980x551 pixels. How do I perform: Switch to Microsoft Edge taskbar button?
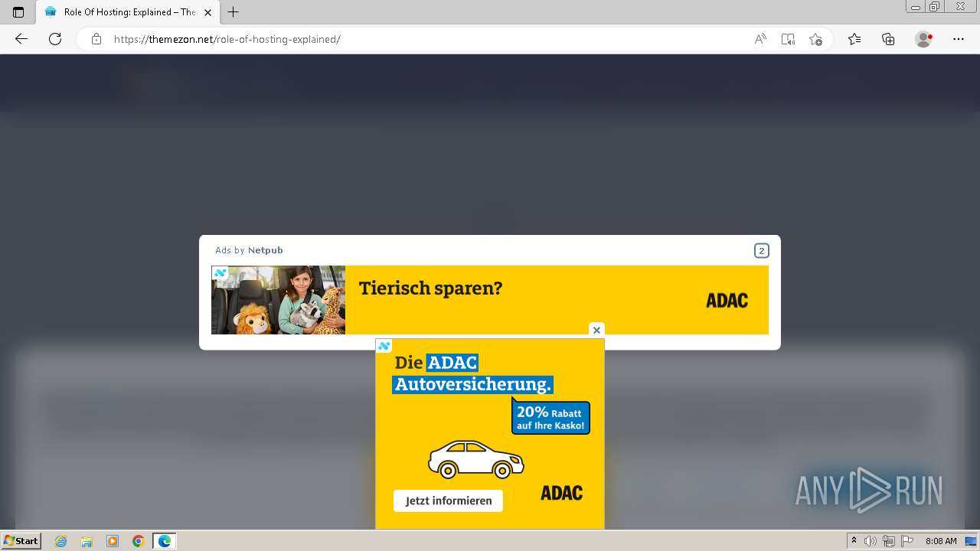coord(165,541)
